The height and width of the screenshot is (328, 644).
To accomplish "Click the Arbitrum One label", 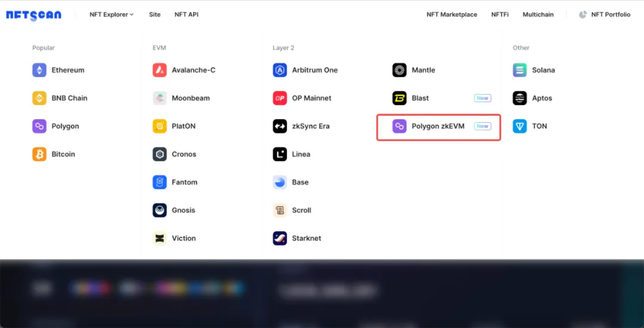I will pyautogui.click(x=315, y=70).
